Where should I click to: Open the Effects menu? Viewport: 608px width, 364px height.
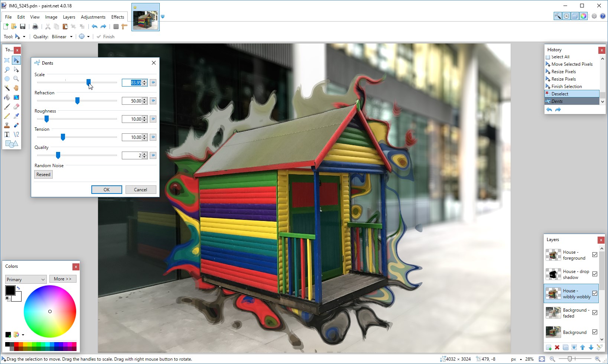[118, 17]
